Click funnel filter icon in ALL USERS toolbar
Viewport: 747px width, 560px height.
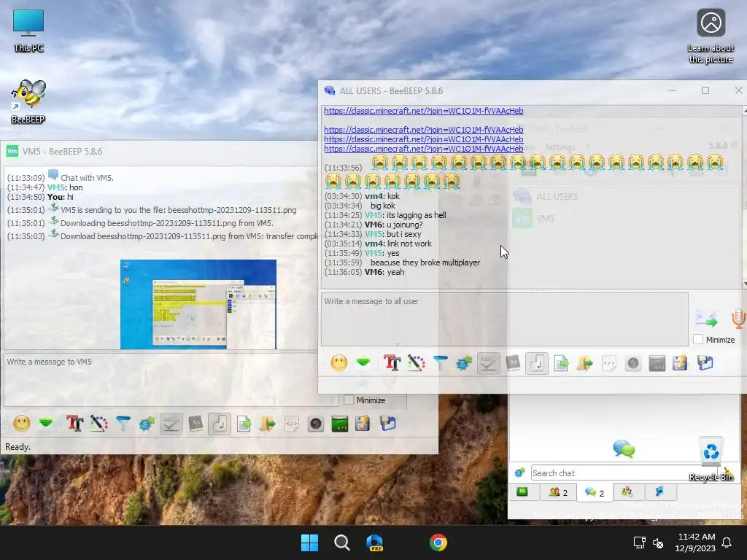(x=440, y=363)
